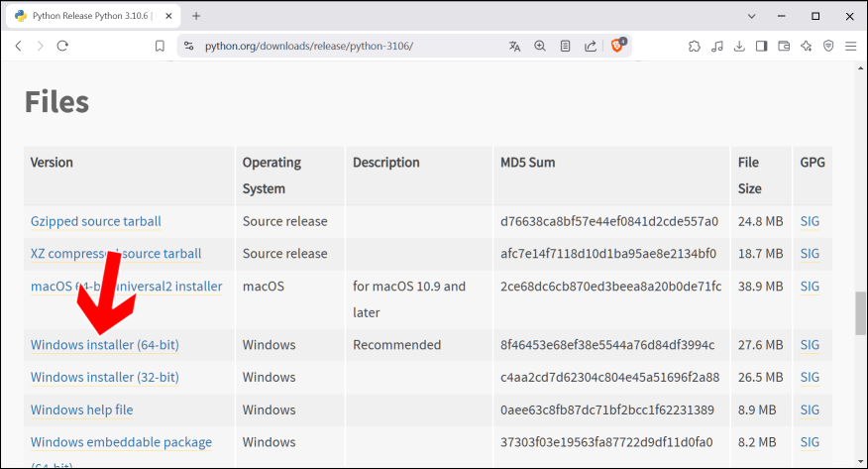Image resolution: width=868 pixels, height=469 pixels.
Task: Toggle the browser sidebar panel icon
Action: pyautogui.click(x=761, y=46)
